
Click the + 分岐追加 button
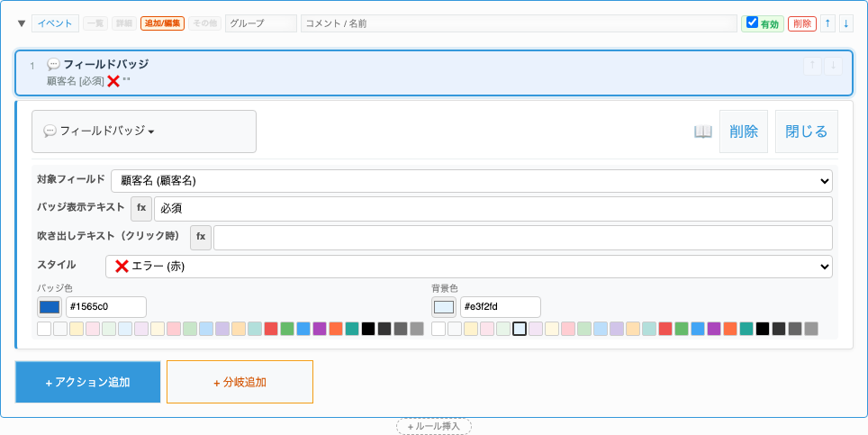click(240, 382)
